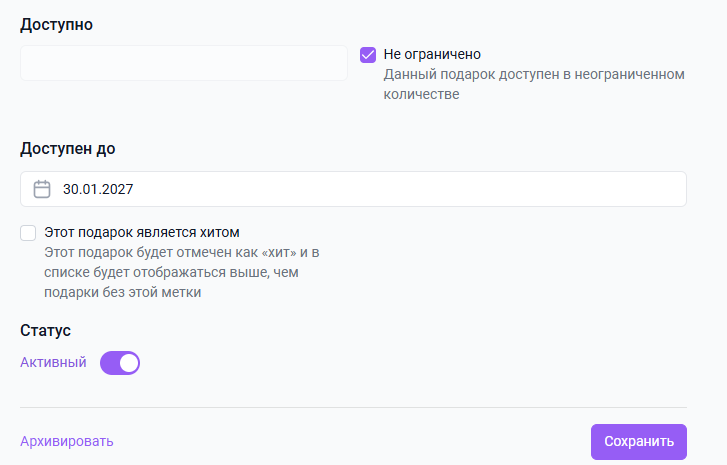Open the date picker showing 30.01.2027
Screen dimensions: 727x465
click(x=353, y=189)
